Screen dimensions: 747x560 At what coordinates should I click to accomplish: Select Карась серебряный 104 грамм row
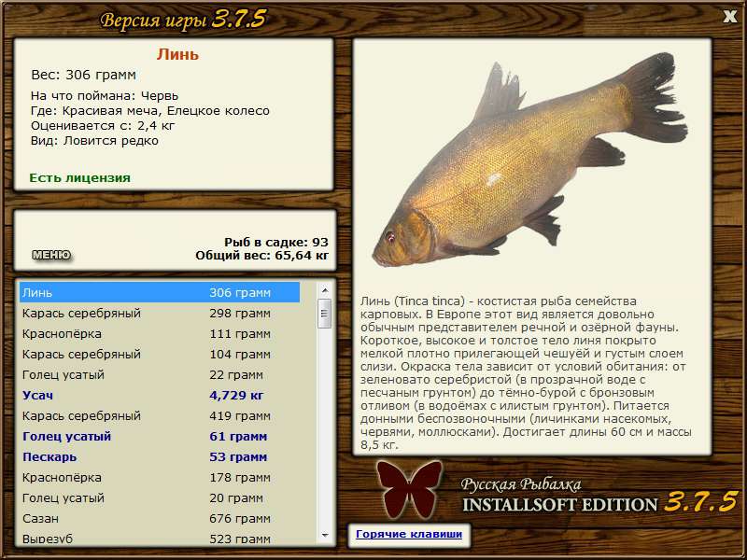tap(160, 354)
